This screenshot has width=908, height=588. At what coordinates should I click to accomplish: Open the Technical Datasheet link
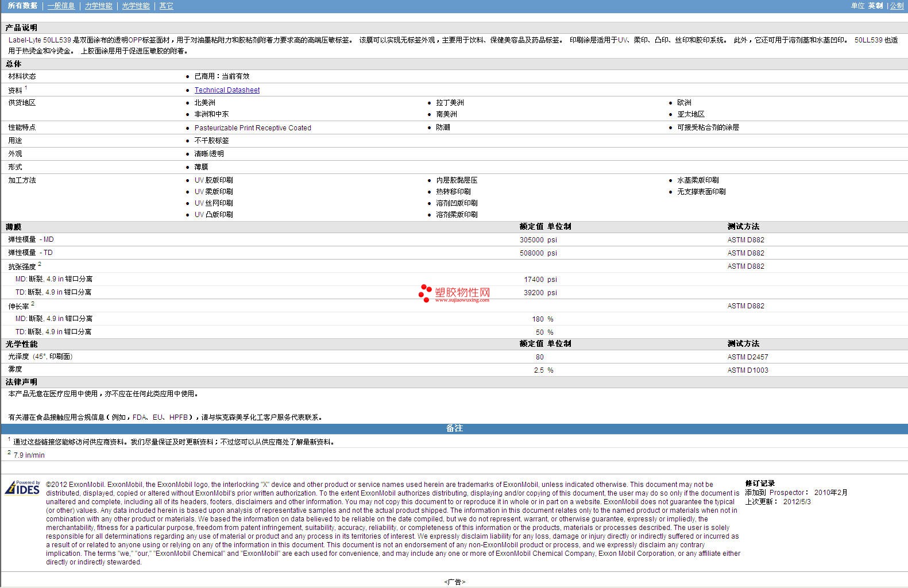click(x=227, y=90)
